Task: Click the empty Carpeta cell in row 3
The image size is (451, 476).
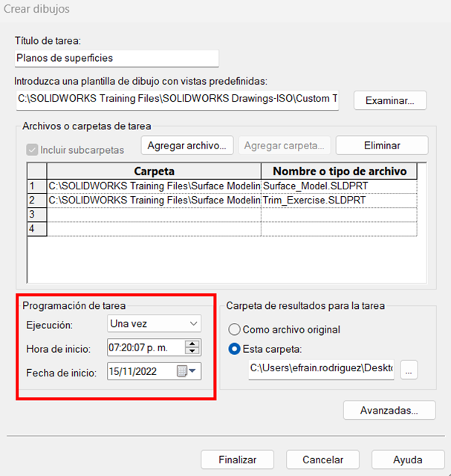Action: [154, 215]
